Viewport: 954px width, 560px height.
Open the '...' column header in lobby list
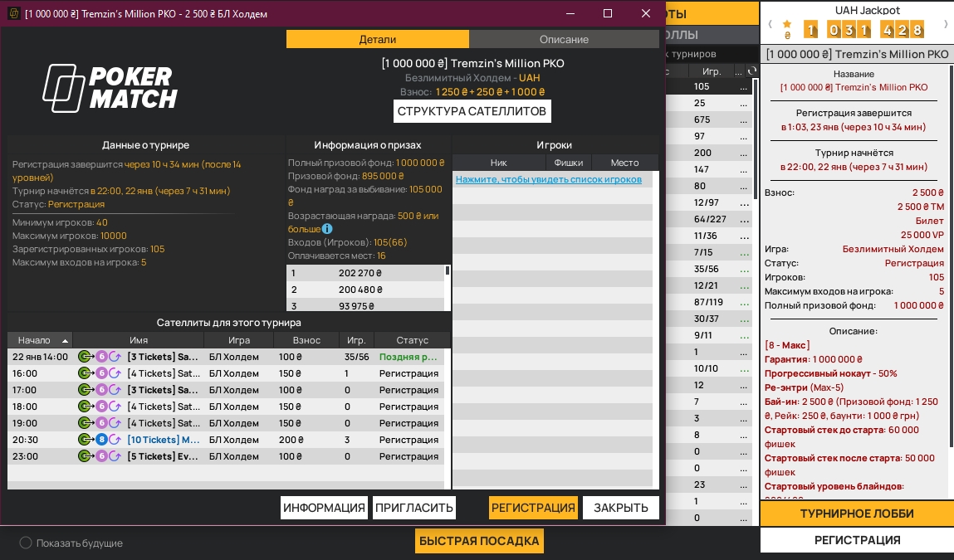coord(738,71)
